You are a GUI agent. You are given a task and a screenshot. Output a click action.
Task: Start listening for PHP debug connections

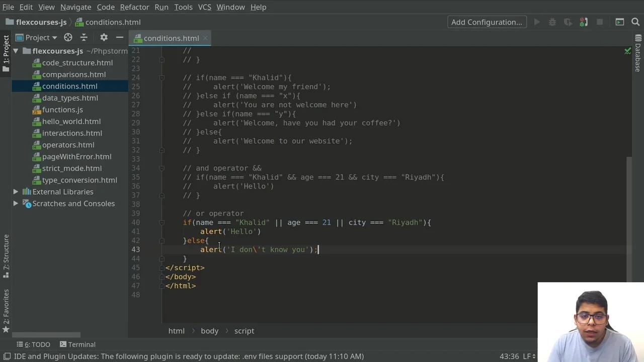coord(584,22)
